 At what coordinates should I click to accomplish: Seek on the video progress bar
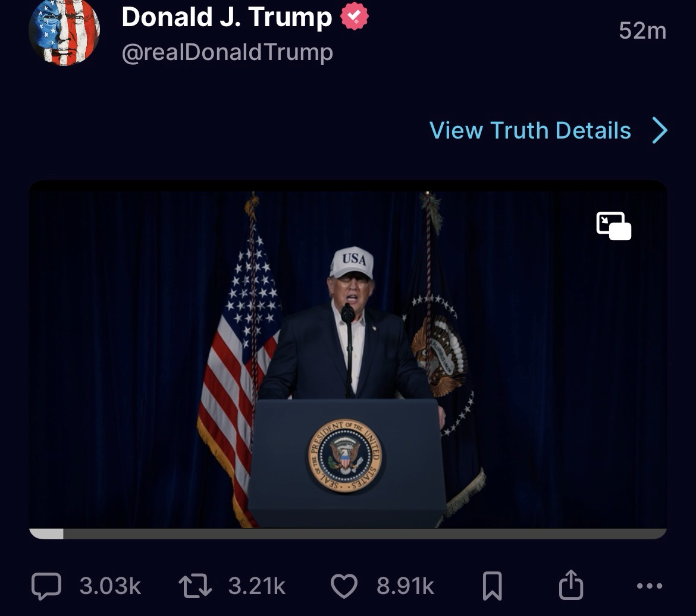(x=348, y=533)
